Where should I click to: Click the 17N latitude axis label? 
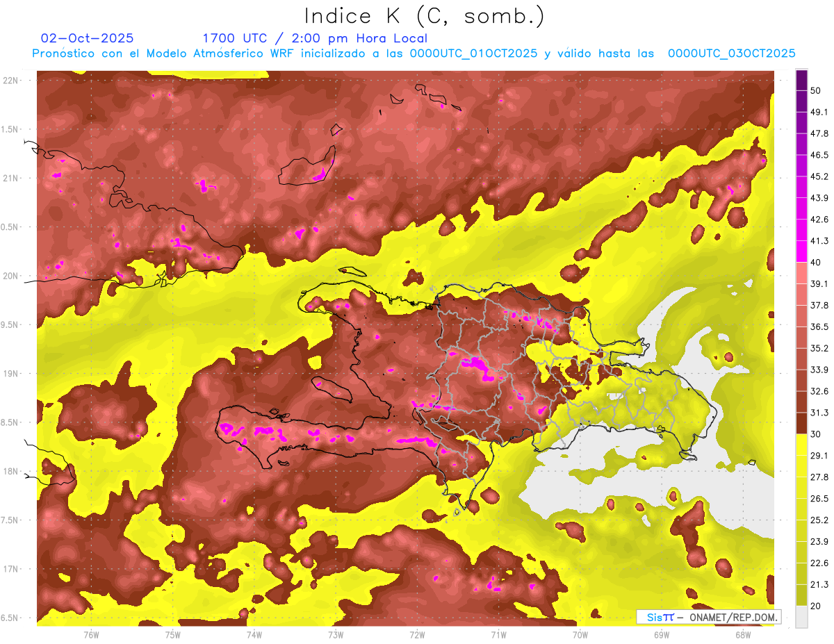[12, 569]
